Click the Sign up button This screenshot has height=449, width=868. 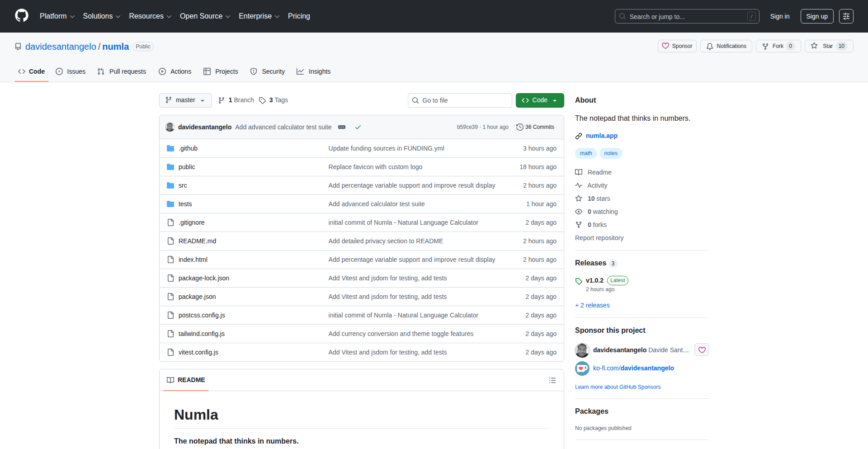(816, 16)
